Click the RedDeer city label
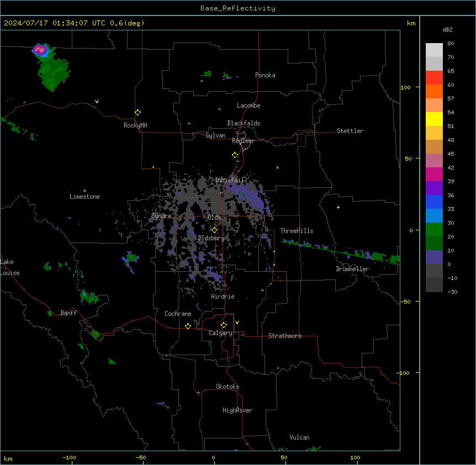Viewport: 476px width, 465px height. coord(243,141)
